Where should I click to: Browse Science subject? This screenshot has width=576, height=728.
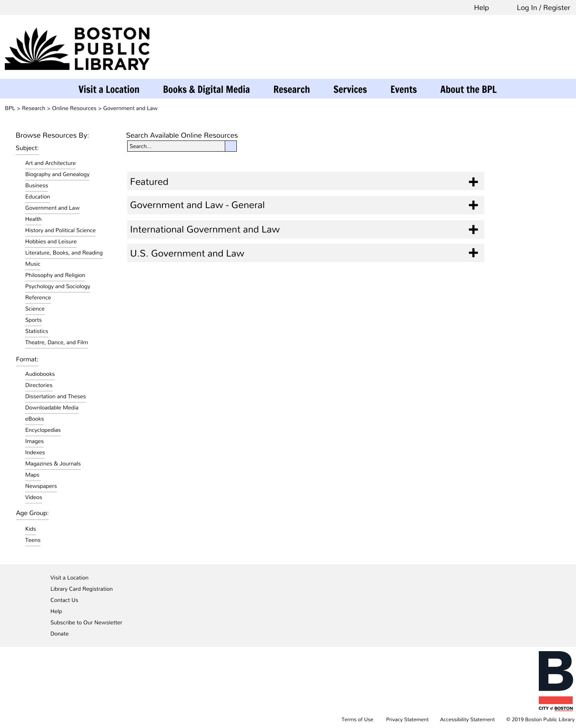35,309
